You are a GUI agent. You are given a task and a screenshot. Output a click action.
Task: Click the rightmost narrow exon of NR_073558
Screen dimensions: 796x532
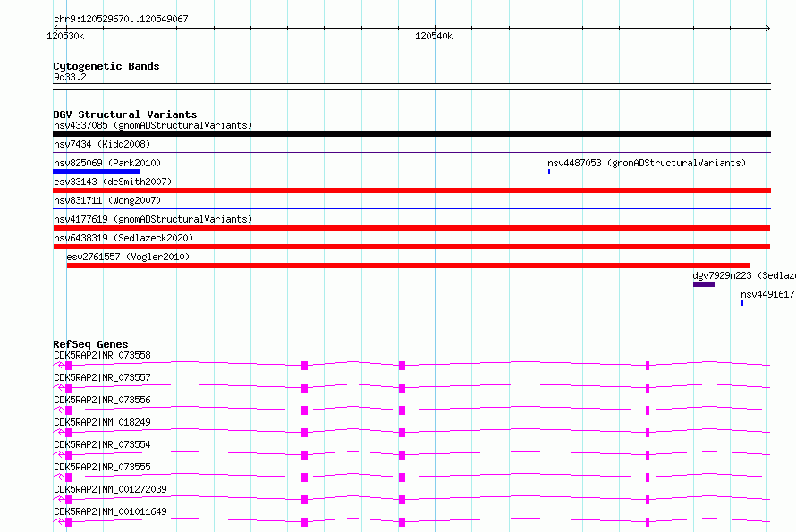coord(648,366)
